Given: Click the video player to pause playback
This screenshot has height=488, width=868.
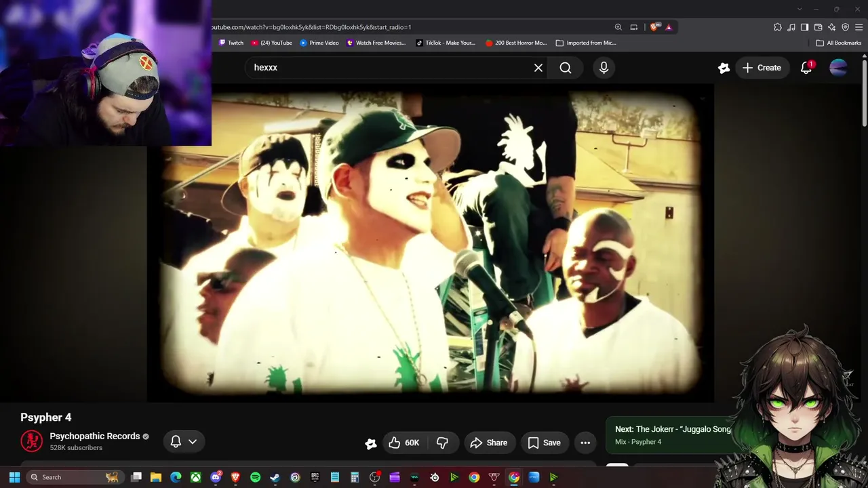Looking at the screenshot, I should click(430, 243).
